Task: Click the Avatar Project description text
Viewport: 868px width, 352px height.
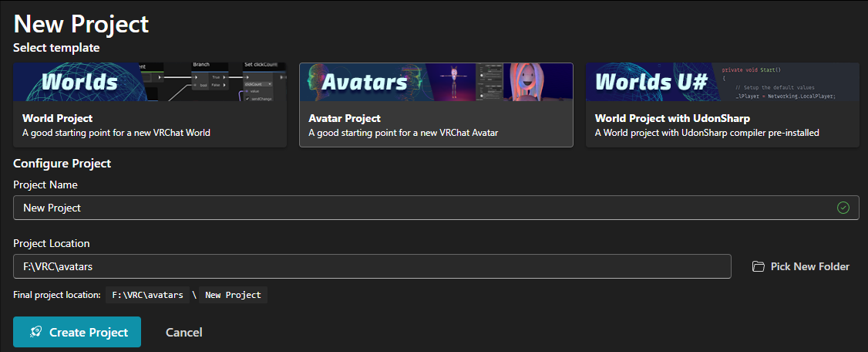Action: (404, 133)
